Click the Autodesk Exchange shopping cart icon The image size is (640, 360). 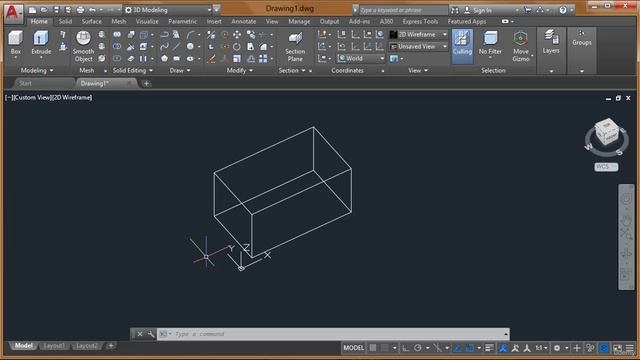(528, 10)
